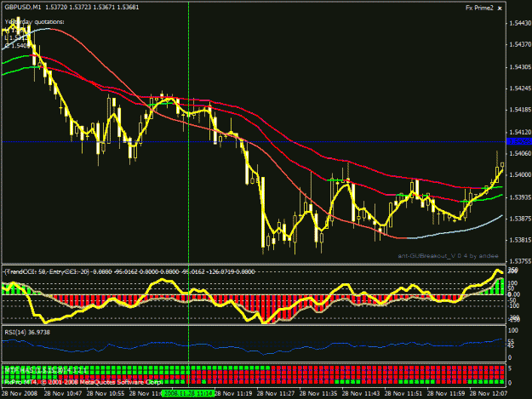Click the 0.00 level on CCI axis

(x=513, y=294)
